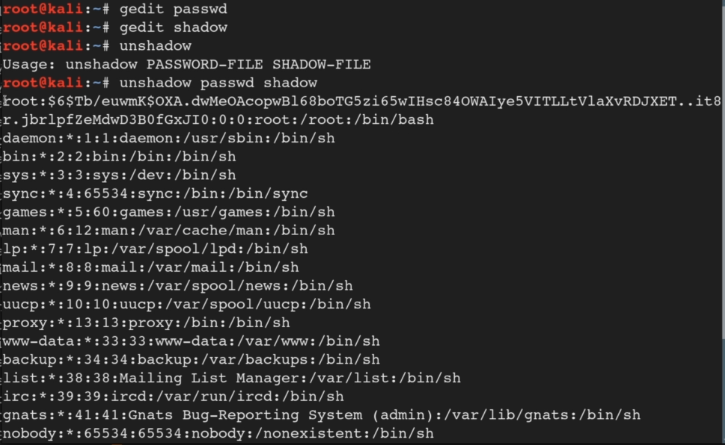Click the backup /var/backups entry
This screenshot has width=725, height=445.
191,360
